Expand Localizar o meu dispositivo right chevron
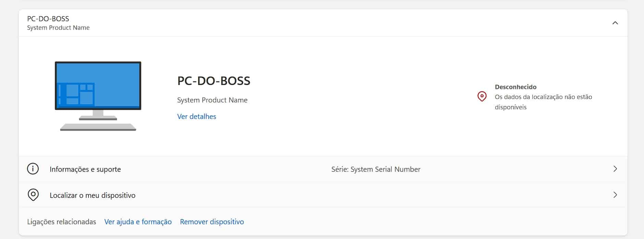Screen dimensions: 644x239 pos(615,195)
